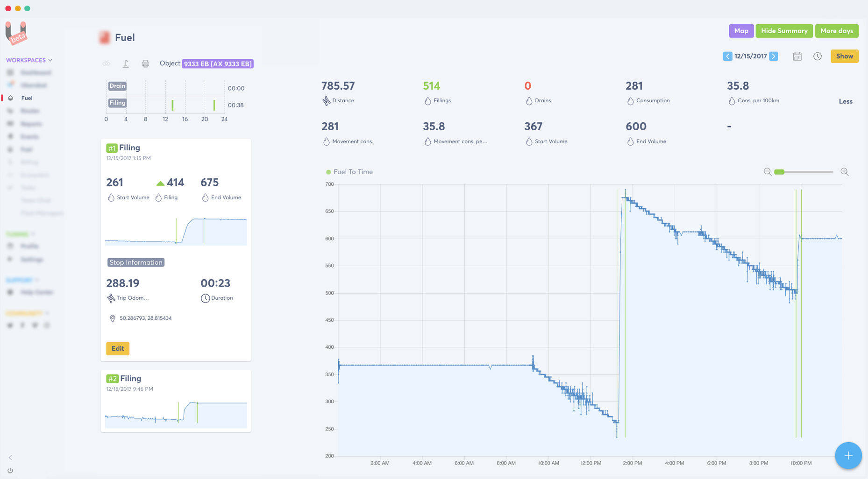Click the clock time-range icon near Show
Image resolution: width=868 pixels, height=479 pixels.
(818, 56)
